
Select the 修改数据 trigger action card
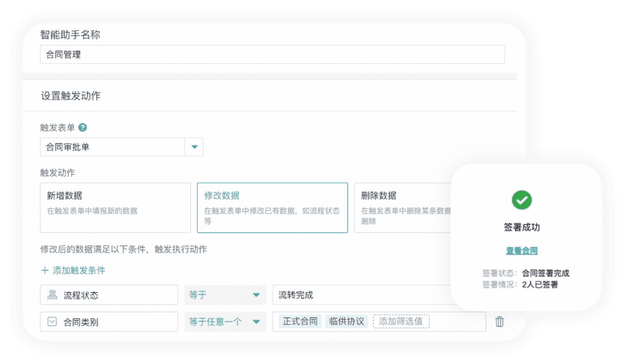tap(272, 208)
